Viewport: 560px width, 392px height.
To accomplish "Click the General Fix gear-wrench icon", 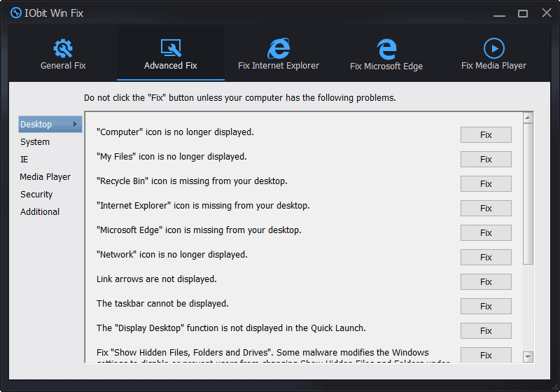I will [x=63, y=48].
